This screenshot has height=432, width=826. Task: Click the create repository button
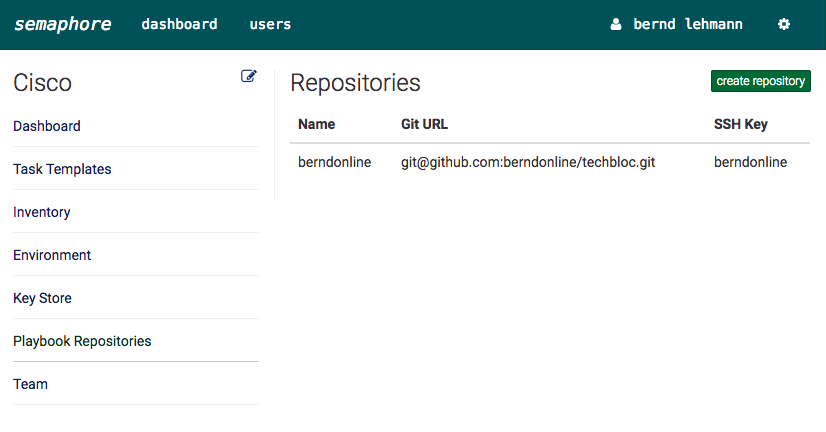click(x=761, y=81)
